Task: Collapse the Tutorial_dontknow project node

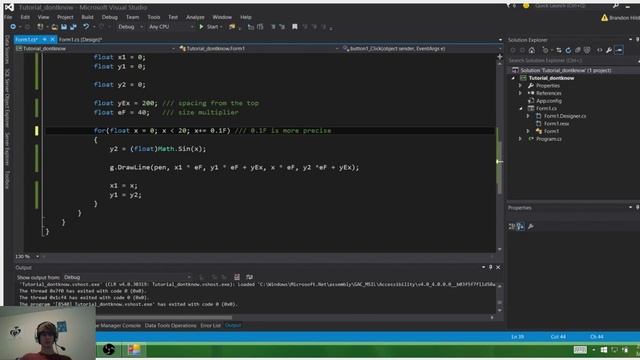Action: (513, 78)
